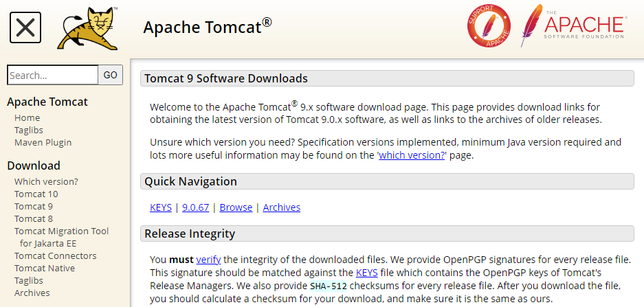Viewport: 644px width, 307px height.
Task: Click the Download sidebar heading
Action: click(x=34, y=166)
